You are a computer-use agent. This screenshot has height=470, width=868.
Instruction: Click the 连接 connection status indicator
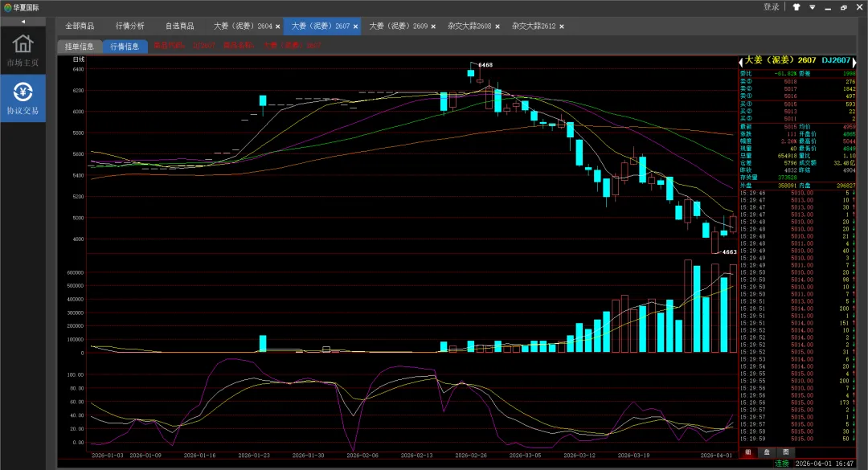pos(782,464)
